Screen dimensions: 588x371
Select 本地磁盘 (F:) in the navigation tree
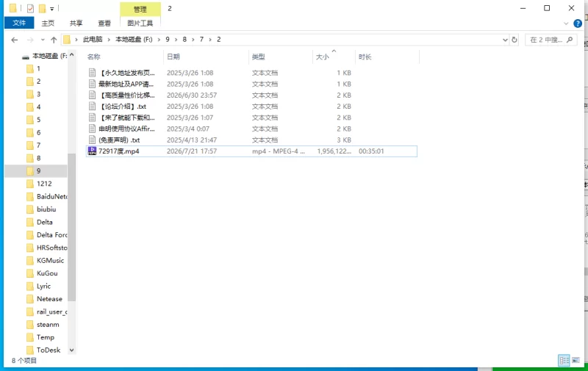tap(45, 56)
